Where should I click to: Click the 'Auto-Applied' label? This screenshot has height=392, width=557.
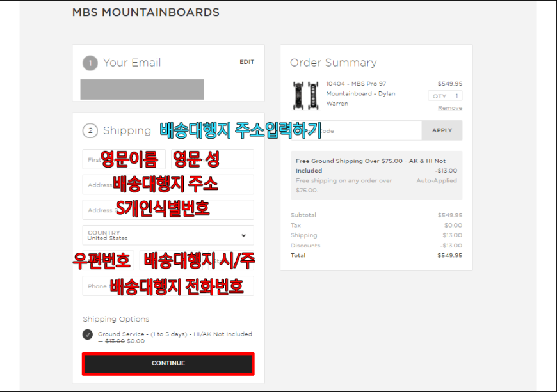point(437,180)
